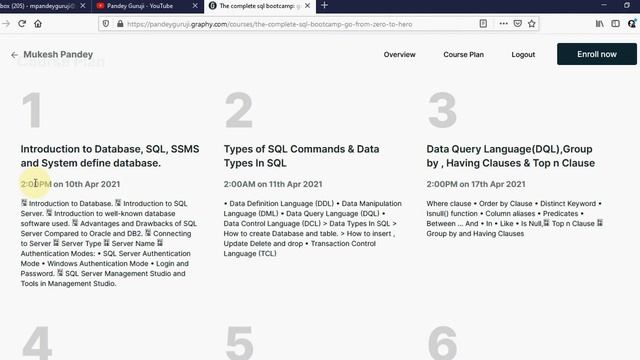640x360 pixels.
Task: Close the inbox mpandeyguruji tab
Action: point(83,6)
